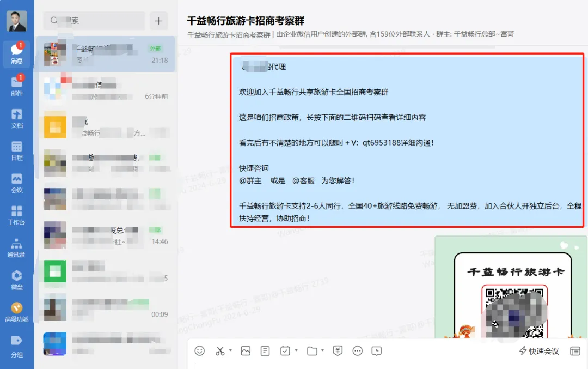
Task: Open the dropdown beside calendar check icon
Action: (296, 350)
